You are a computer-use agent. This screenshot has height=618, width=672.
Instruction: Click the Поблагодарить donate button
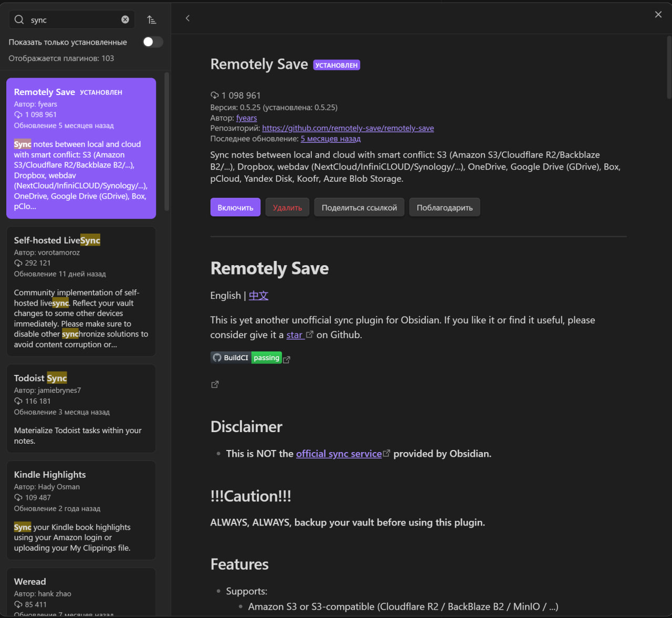point(444,207)
